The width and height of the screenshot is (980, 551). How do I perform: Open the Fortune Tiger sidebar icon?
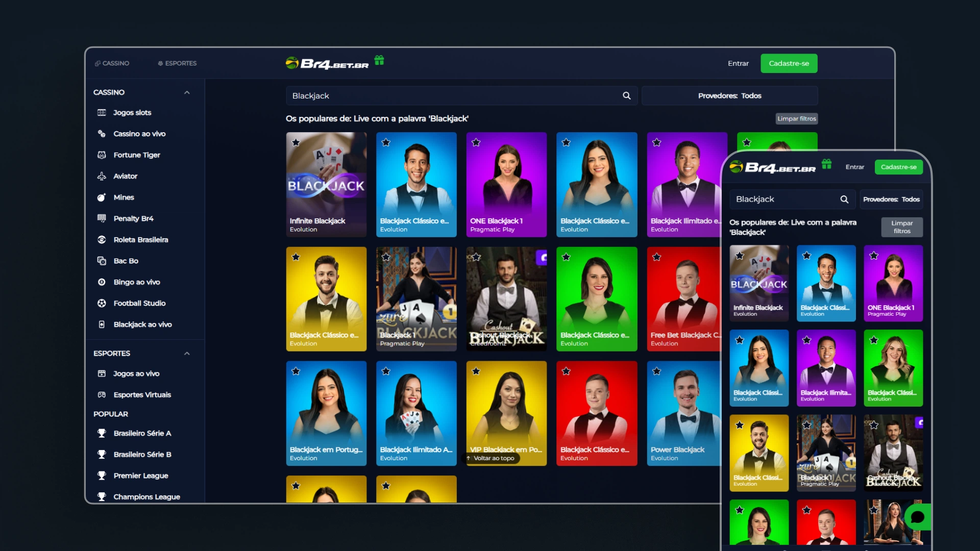pyautogui.click(x=102, y=155)
